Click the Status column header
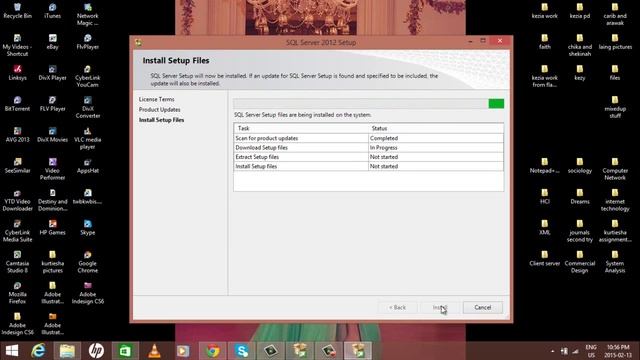This screenshot has height=360, width=640. (x=436, y=128)
